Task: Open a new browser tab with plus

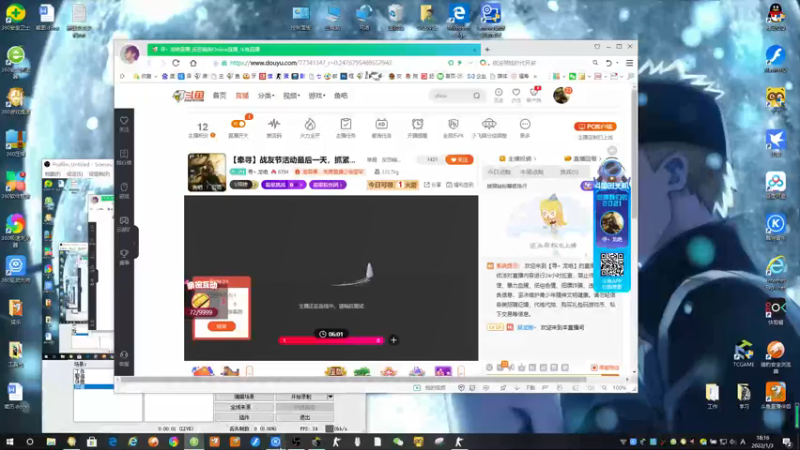Action: pyautogui.click(x=487, y=49)
